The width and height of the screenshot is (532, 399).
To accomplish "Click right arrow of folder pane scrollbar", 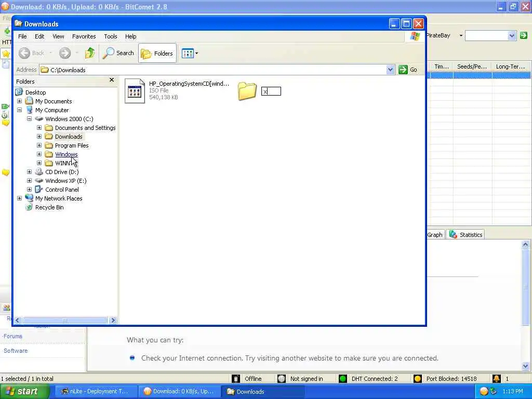I will [x=113, y=320].
